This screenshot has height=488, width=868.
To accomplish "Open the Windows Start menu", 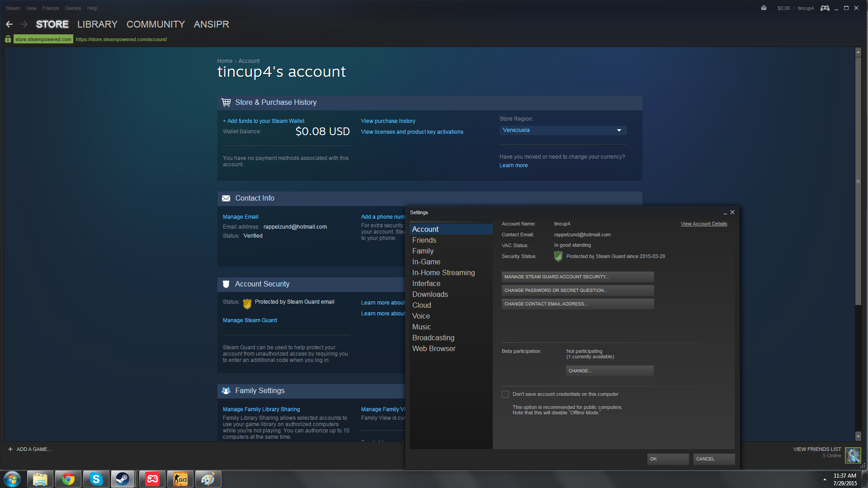I will (x=12, y=479).
